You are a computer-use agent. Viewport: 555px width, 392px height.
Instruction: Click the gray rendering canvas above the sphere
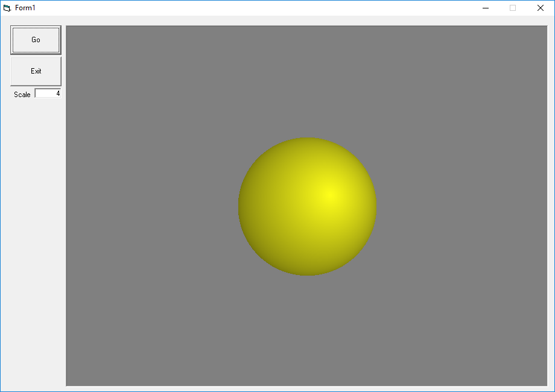coord(307,78)
